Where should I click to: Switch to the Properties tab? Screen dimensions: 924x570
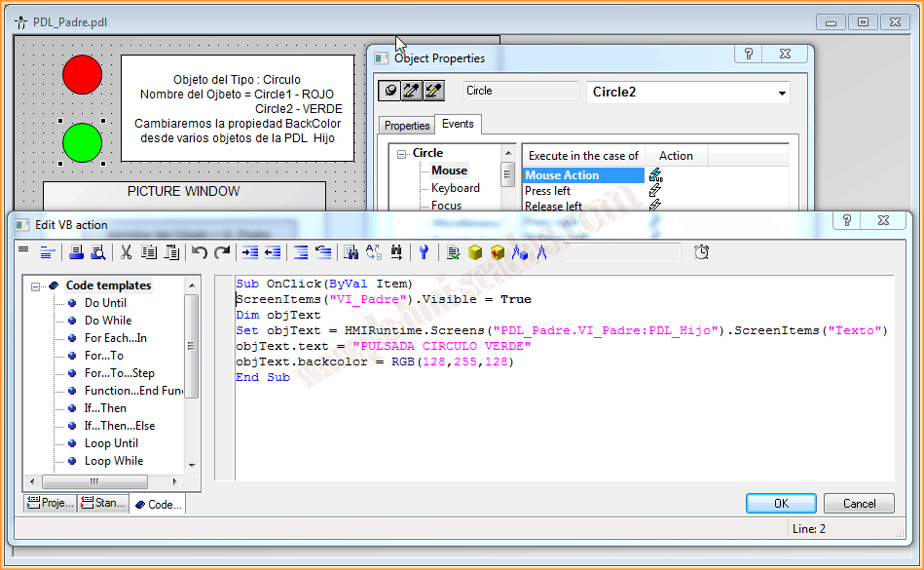coord(407,126)
